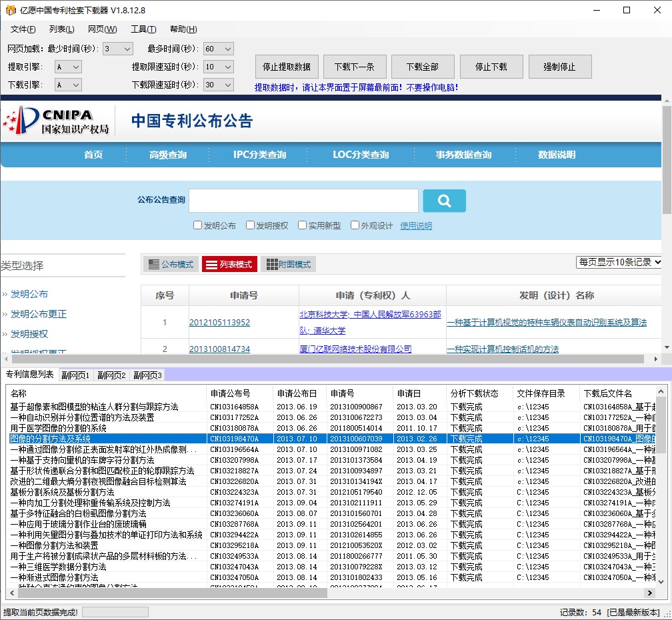Viewport: 672px width, 620px height.
Task: Sort by 名称 column header
Action: tap(106, 393)
